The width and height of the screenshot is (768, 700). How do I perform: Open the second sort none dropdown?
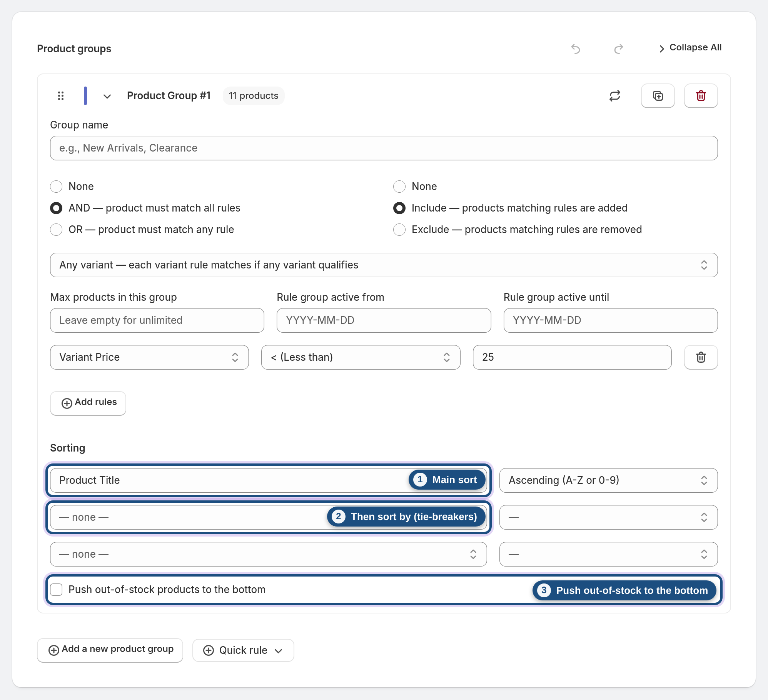click(x=268, y=517)
